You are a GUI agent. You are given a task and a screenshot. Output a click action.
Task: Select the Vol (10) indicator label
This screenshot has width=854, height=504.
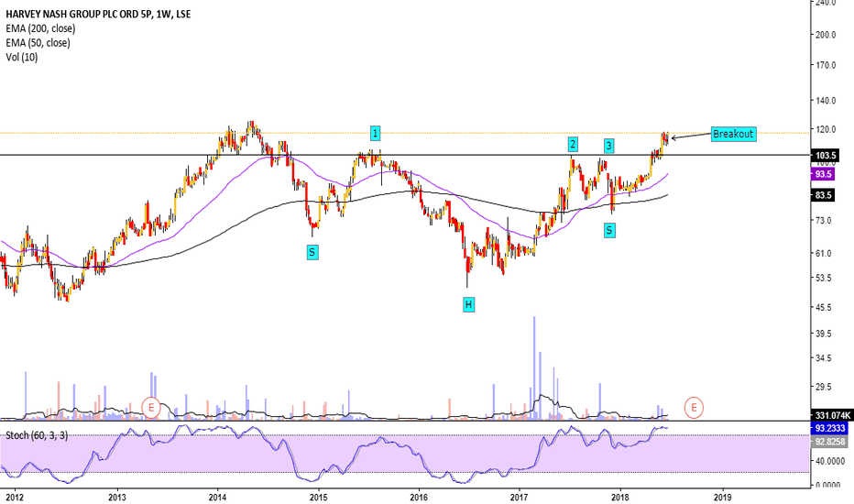(x=22, y=57)
